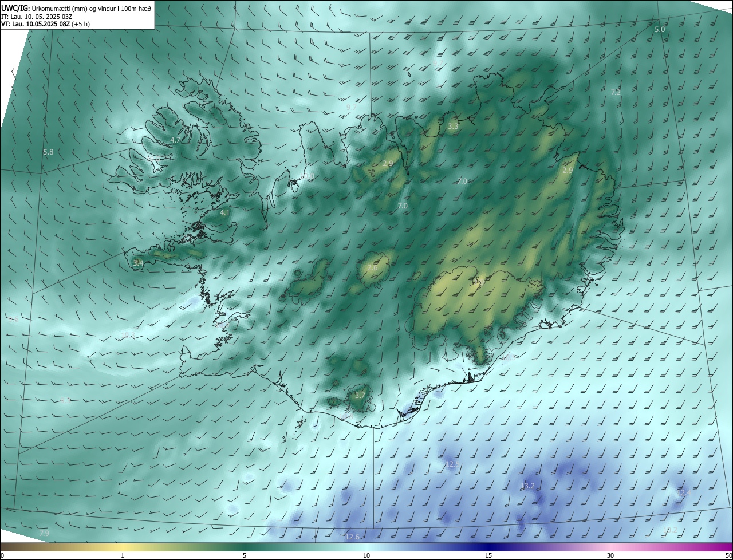Click the 0 tick on the color scale
The height and width of the screenshot is (560, 733).
click(x=2, y=555)
